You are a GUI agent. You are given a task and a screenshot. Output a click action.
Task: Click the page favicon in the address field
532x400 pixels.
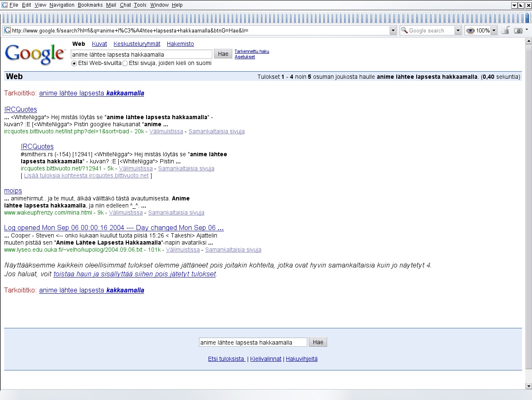[x=7, y=30]
